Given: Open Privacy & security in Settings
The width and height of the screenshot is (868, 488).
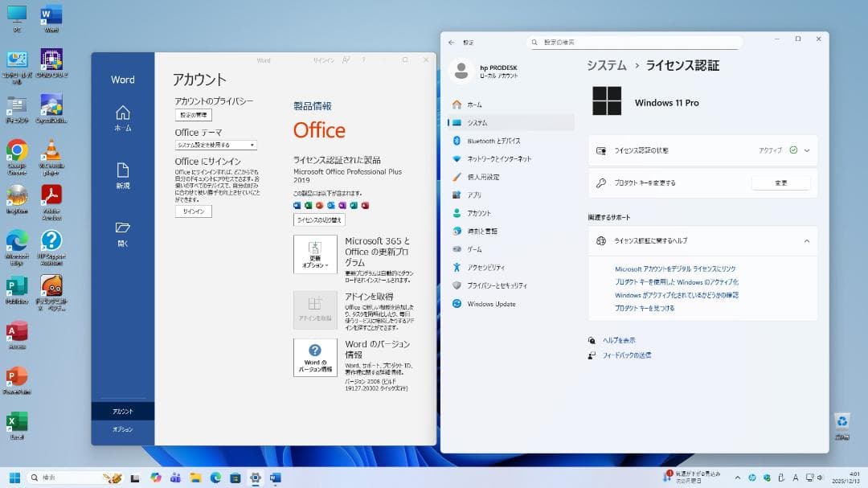Looking at the screenshot, I should [511, 285].
